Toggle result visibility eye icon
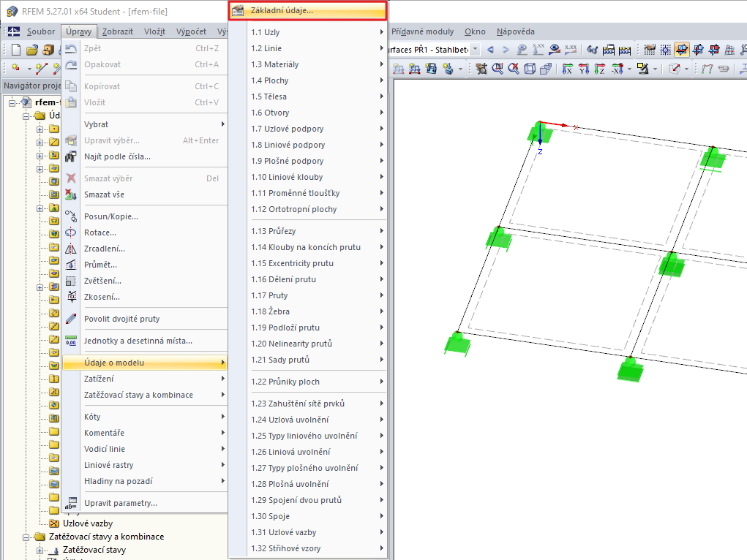This screenshot has height=560, width=747. 555,50
